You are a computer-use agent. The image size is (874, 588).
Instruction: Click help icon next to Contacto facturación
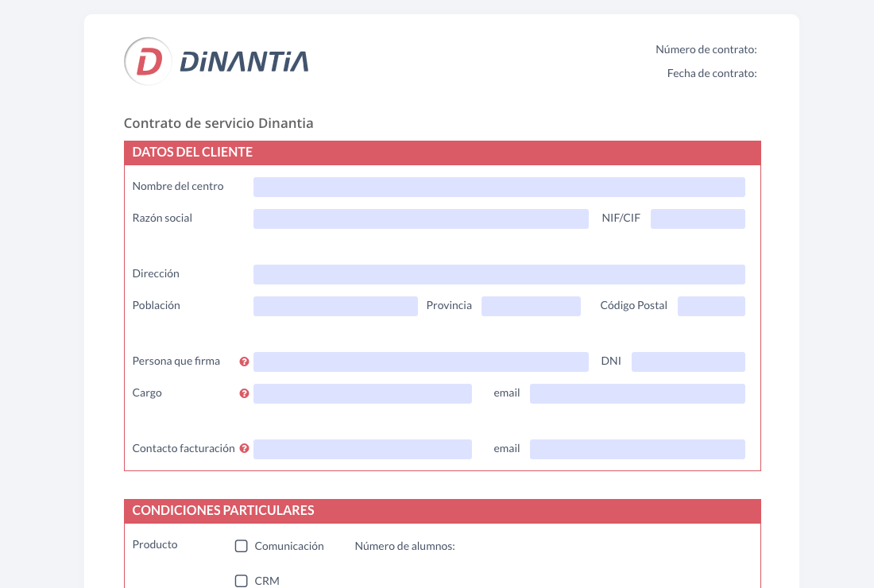tap(245, 449)
